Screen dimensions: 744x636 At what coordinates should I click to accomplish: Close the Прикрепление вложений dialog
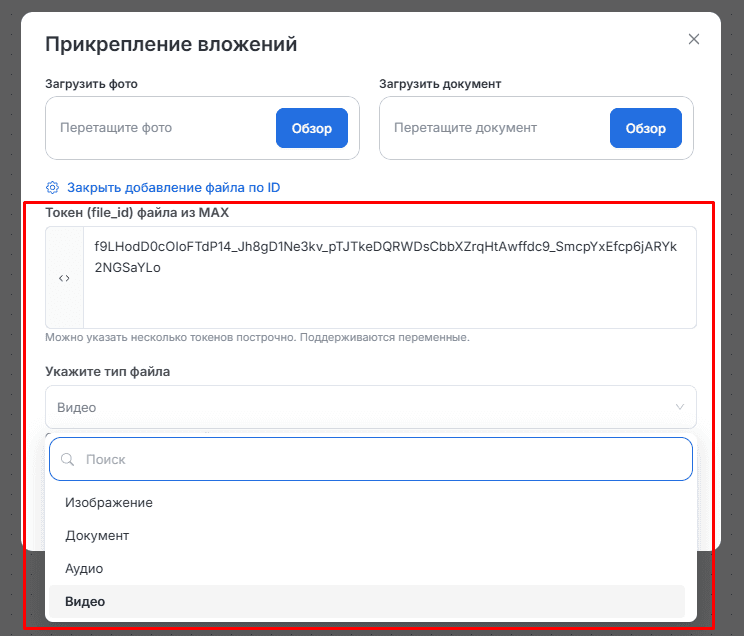(694, 39)
